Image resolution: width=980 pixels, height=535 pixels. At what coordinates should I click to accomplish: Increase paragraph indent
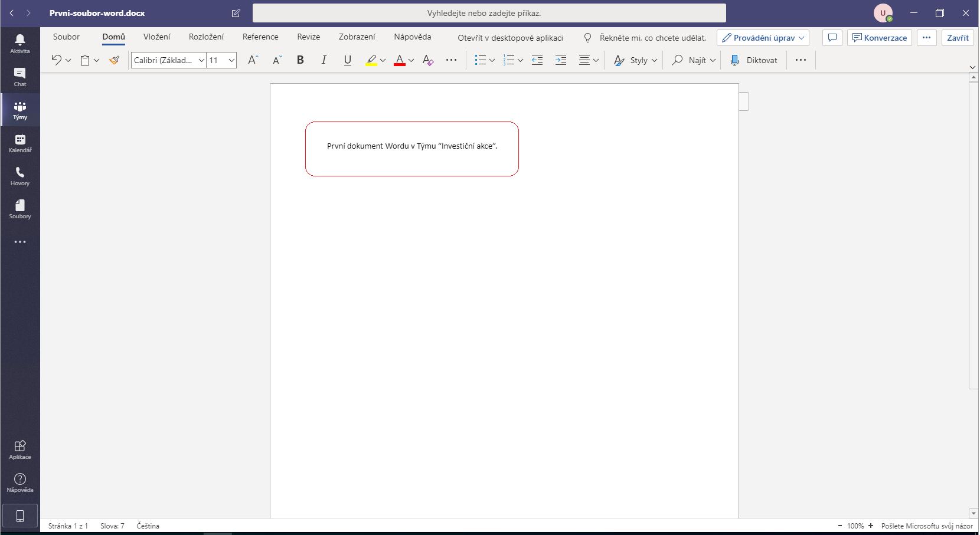pos(561,60)
